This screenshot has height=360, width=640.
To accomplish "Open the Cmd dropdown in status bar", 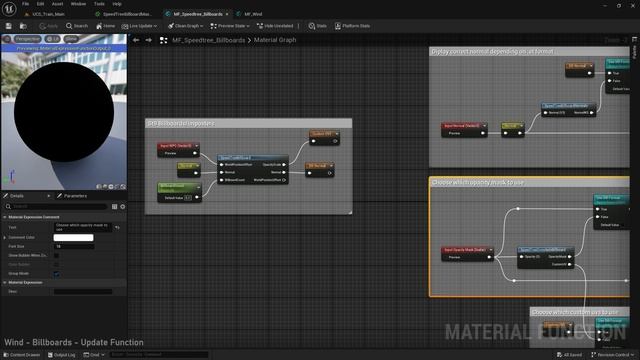I will [94, 355].
